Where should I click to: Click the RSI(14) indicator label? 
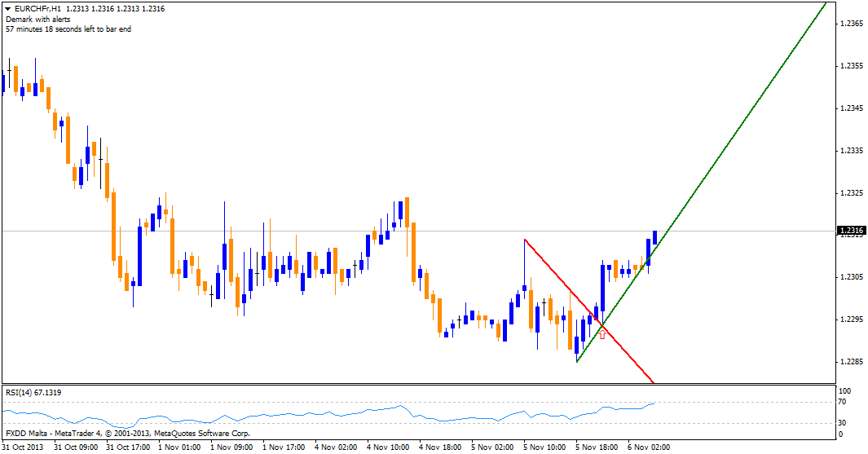(x=33, y=393)
